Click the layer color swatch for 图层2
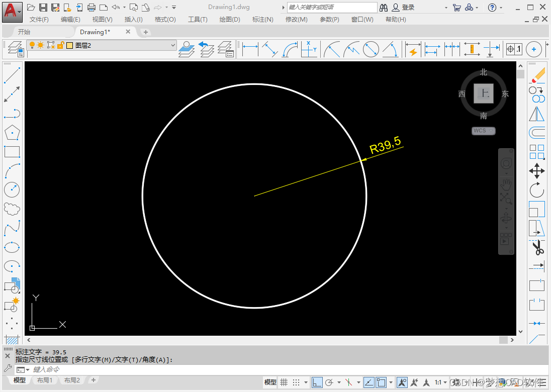551x392 pixels. (69, 45)
